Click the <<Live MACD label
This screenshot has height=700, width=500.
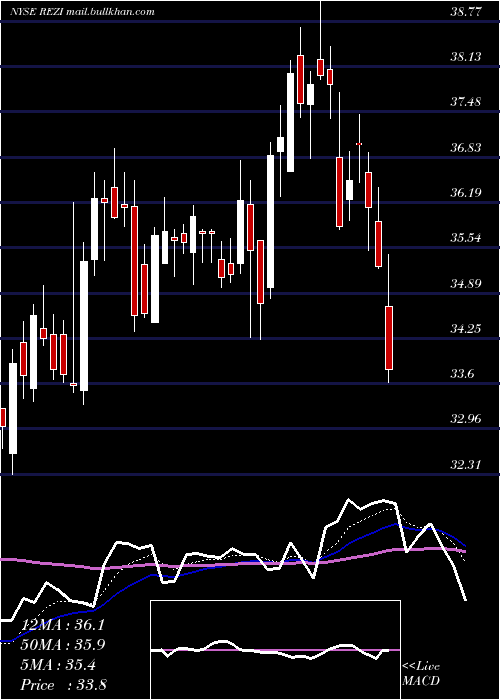point(421,673)
